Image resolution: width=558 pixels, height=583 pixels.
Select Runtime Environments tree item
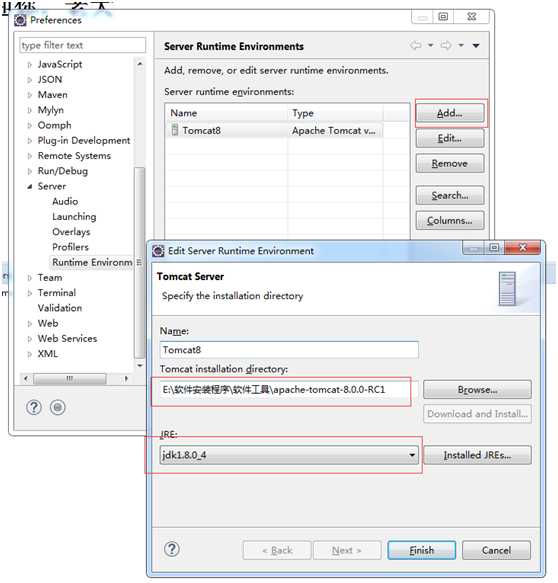point(92,262)
